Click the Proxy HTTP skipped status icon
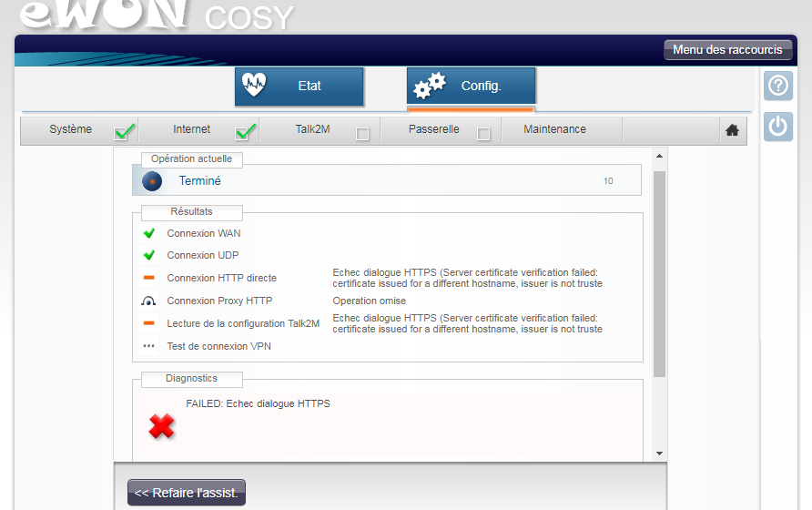Viewport: 812px width, 510px height. pyautogui.click(x=149, y=301)
